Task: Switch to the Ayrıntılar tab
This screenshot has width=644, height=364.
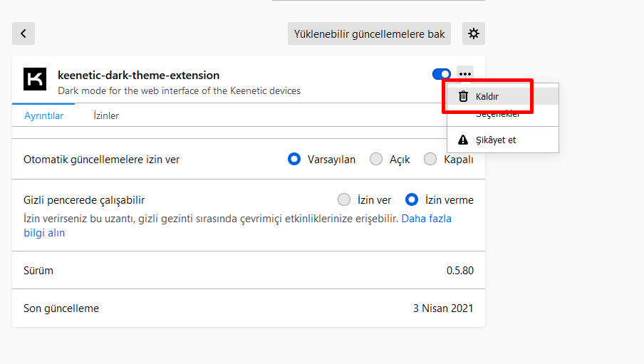Action: click(x=43, y=115)
